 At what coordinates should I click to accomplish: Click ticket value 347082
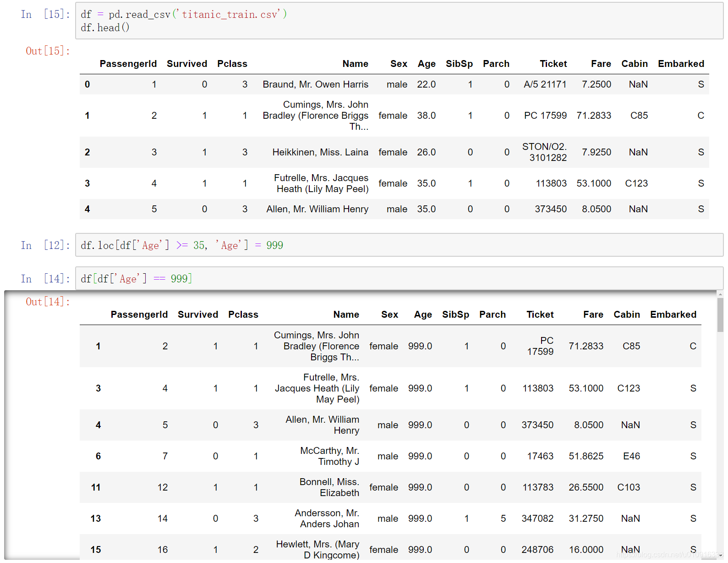[538, 519]
